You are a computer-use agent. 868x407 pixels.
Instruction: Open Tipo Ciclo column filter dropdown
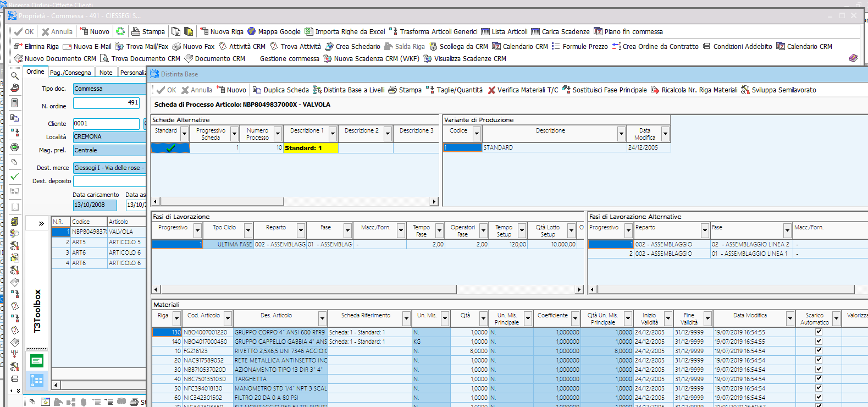coord(248,230)
